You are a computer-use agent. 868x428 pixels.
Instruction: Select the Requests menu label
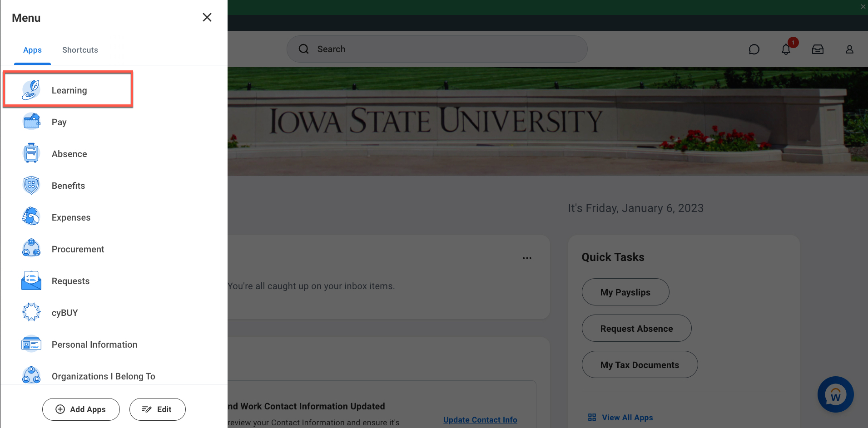(70, 281)
